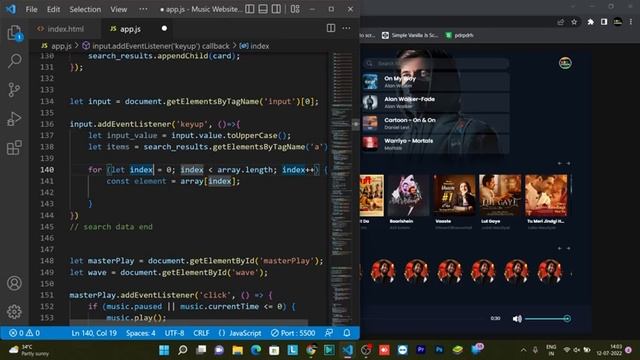Open the Source Control view
640x360 pixels.
point(14,90)
